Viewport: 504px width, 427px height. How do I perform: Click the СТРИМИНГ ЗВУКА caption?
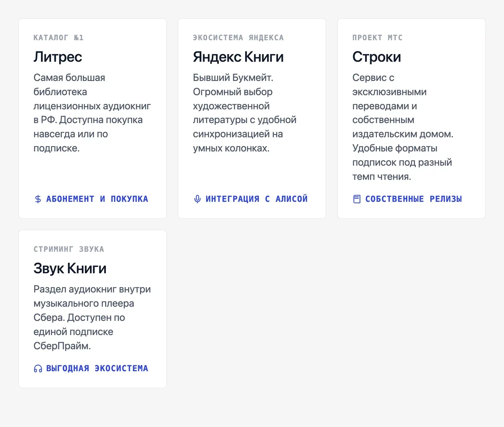point(69,249)
